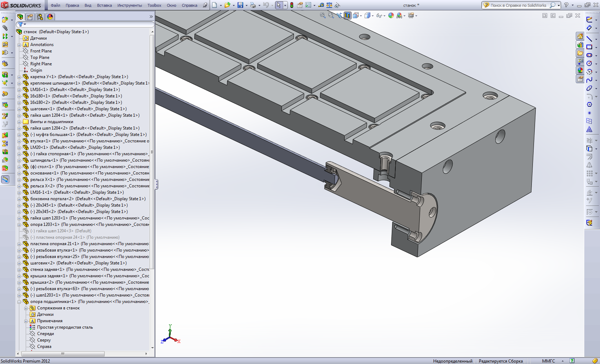Click the Sketch pencil icon

point(589,19)
